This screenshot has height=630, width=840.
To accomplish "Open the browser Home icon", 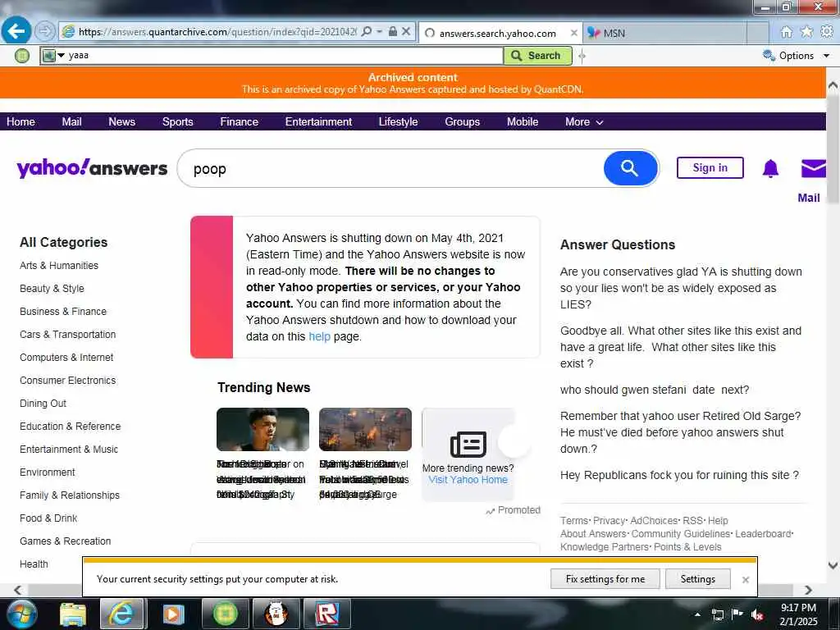I will (787, 32).
